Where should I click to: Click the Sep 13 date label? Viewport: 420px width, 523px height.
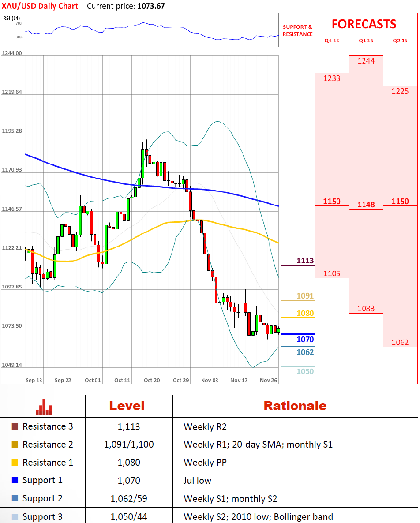pyautogui.click(x=34, y=380)
